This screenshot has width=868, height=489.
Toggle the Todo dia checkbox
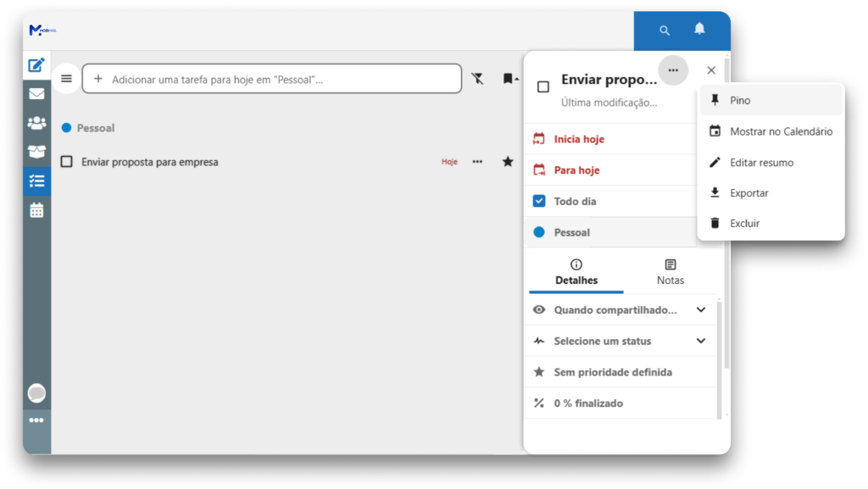(539, 201)
